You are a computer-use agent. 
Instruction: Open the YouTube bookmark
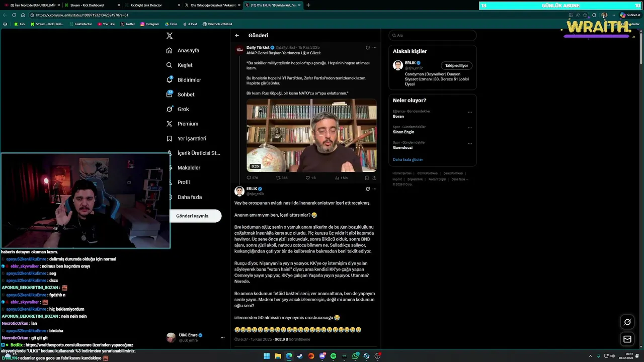[106, 24]
